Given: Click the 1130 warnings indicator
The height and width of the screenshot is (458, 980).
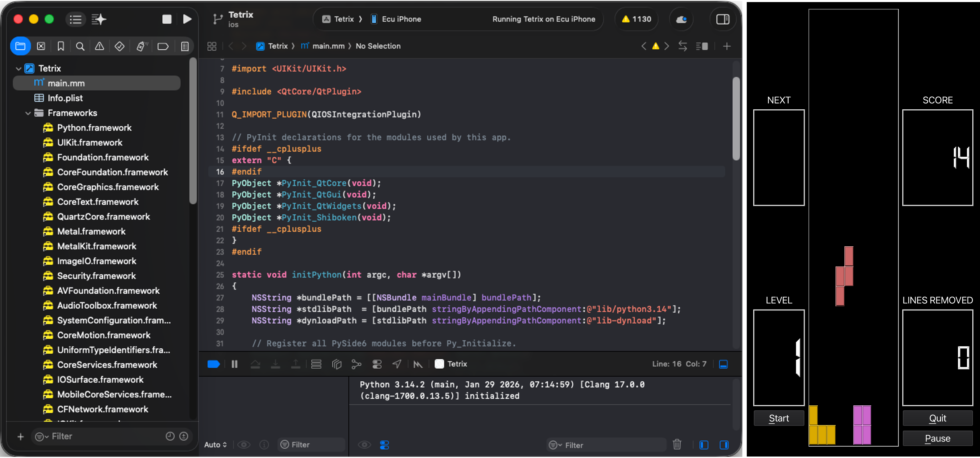Looking at the screenshot, I should click(636, 19).
